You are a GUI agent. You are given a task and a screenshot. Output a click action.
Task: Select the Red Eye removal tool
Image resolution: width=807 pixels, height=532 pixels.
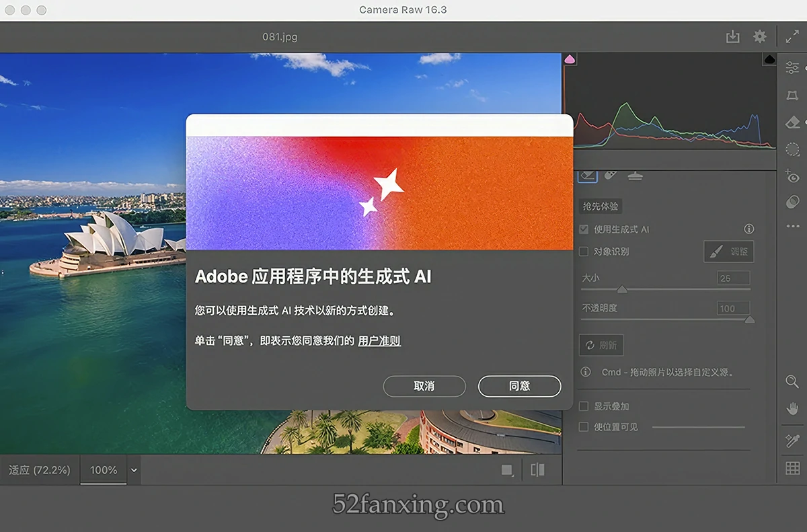tap(792, 176)
